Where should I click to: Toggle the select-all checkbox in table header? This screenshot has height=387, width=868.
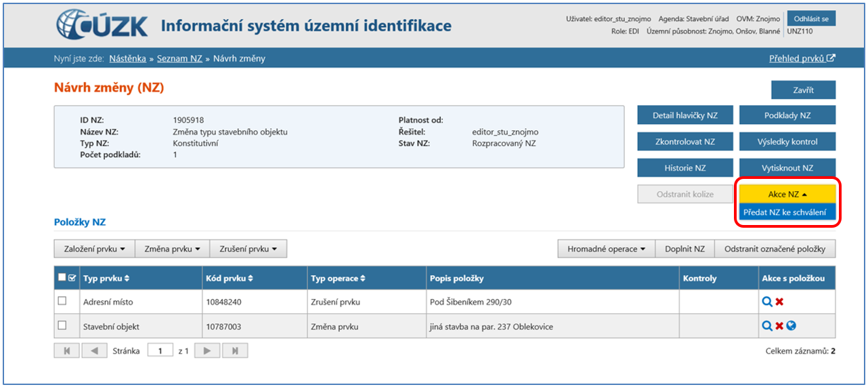coord(62,277)
